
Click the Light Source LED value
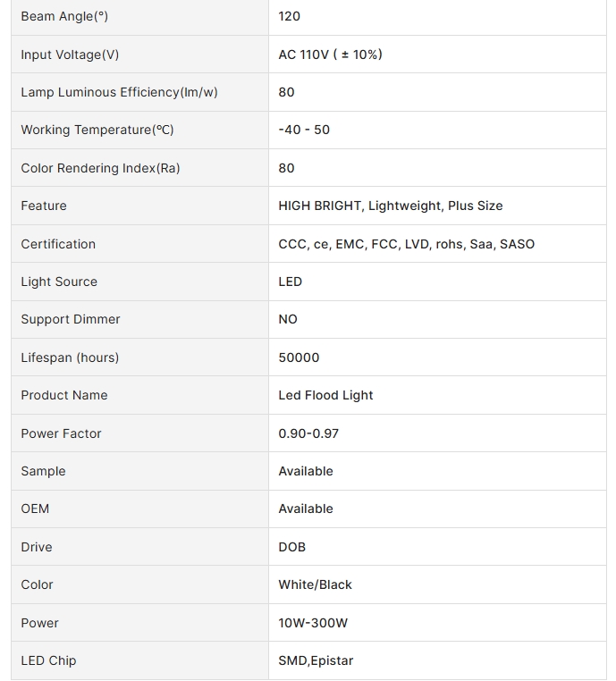pos(291,282)
